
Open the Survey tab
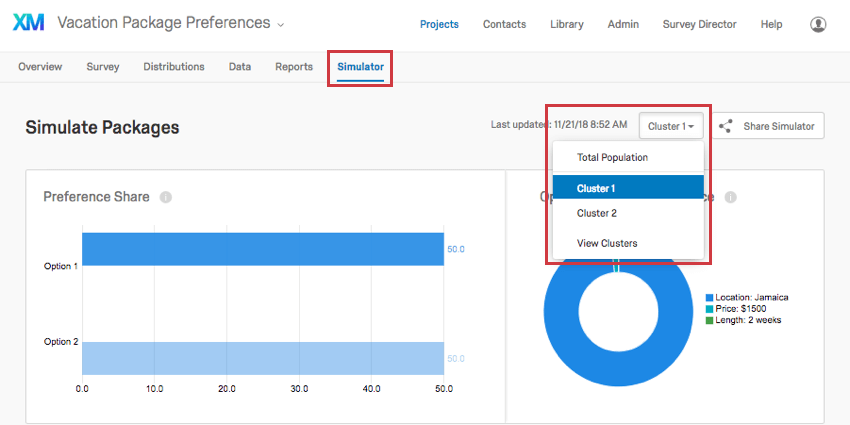(102, 67)
